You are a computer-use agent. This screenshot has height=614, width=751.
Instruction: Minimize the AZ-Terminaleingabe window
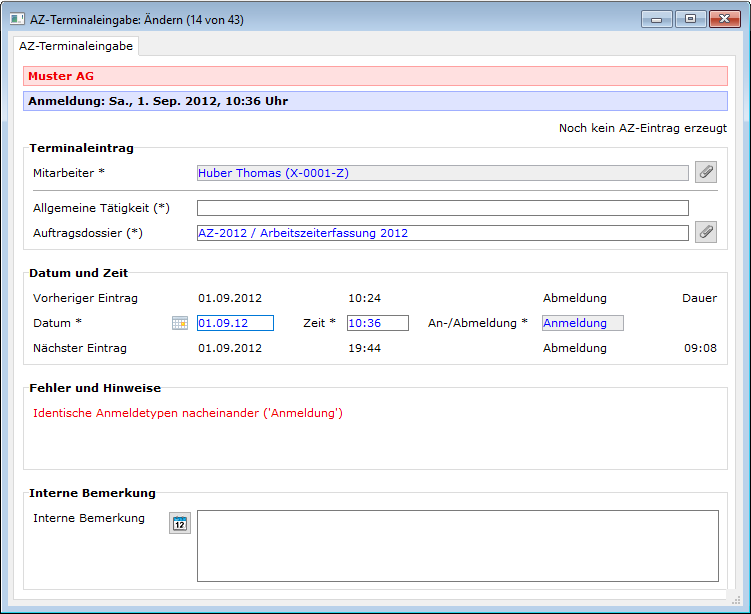point(656,19)
